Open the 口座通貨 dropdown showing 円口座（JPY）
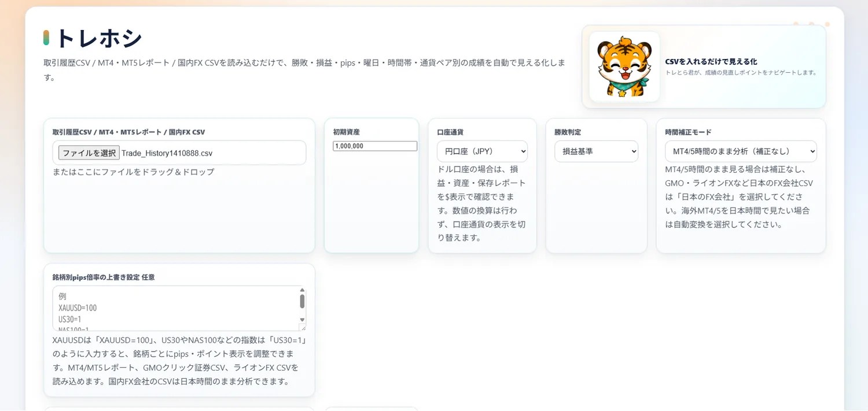The image size is (868, 411). tap(482, 151)
